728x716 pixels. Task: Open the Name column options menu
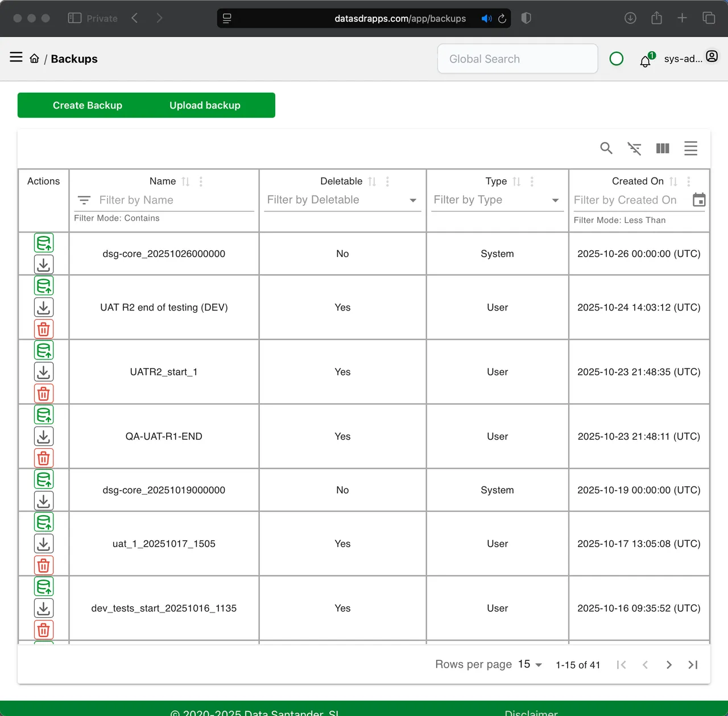click(200, 181)
